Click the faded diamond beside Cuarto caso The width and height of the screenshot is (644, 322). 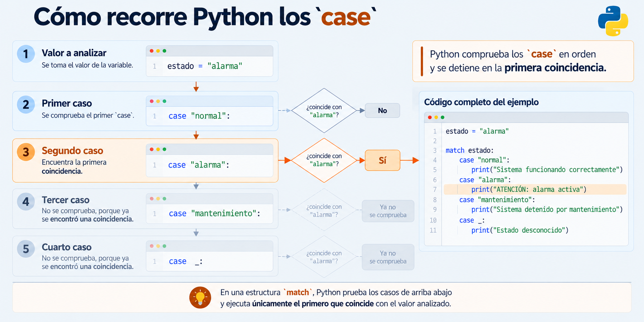[324, 256]
